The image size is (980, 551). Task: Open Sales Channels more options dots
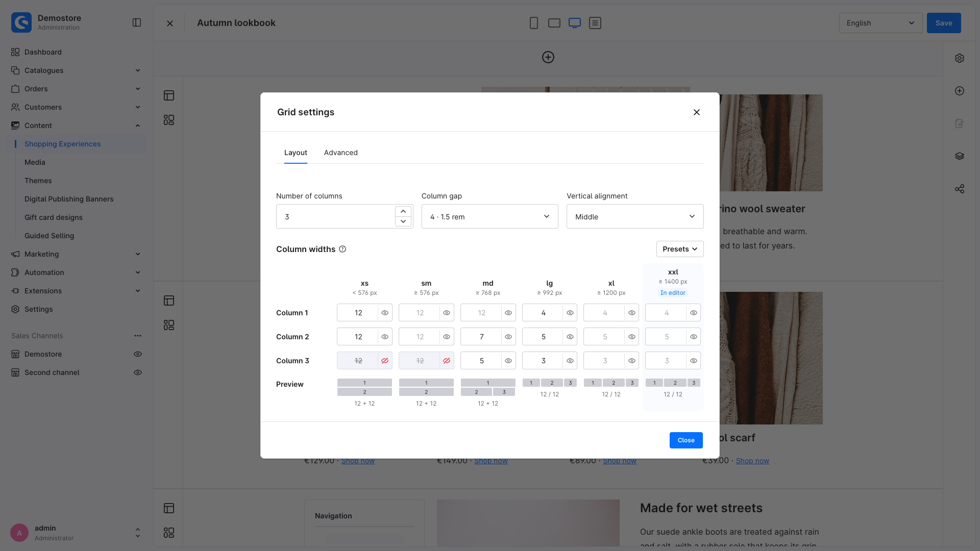click(138, 336)
